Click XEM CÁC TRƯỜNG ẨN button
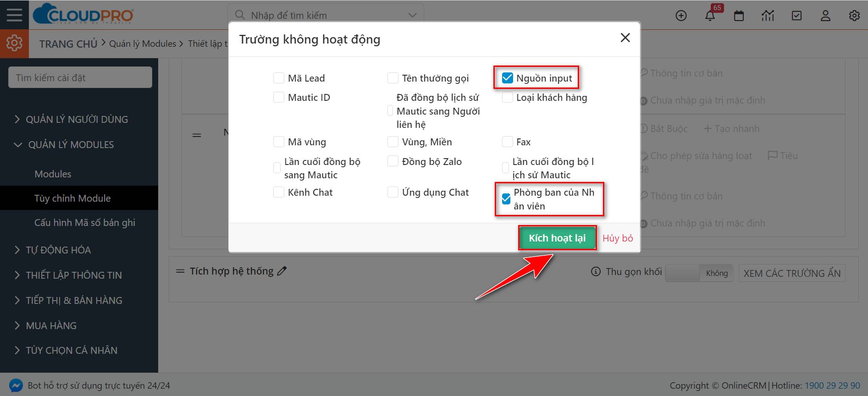Screen dimensions: 868x396 792,273
